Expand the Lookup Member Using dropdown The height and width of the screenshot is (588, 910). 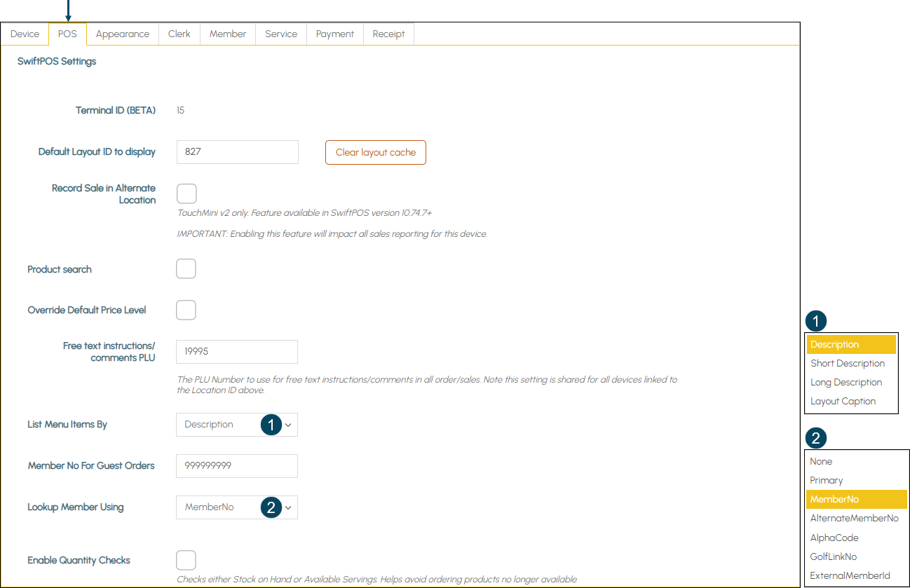point(237,507)
